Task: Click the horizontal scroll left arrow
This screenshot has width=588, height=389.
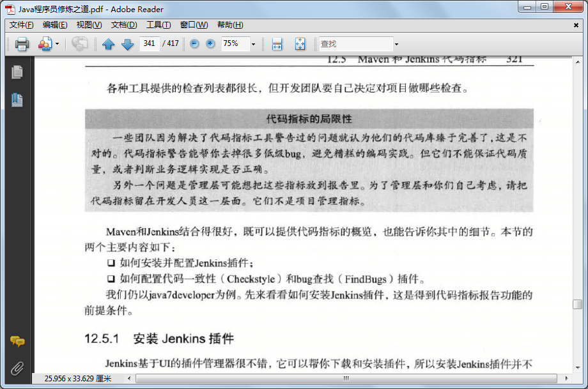Action: pos(129,378)
